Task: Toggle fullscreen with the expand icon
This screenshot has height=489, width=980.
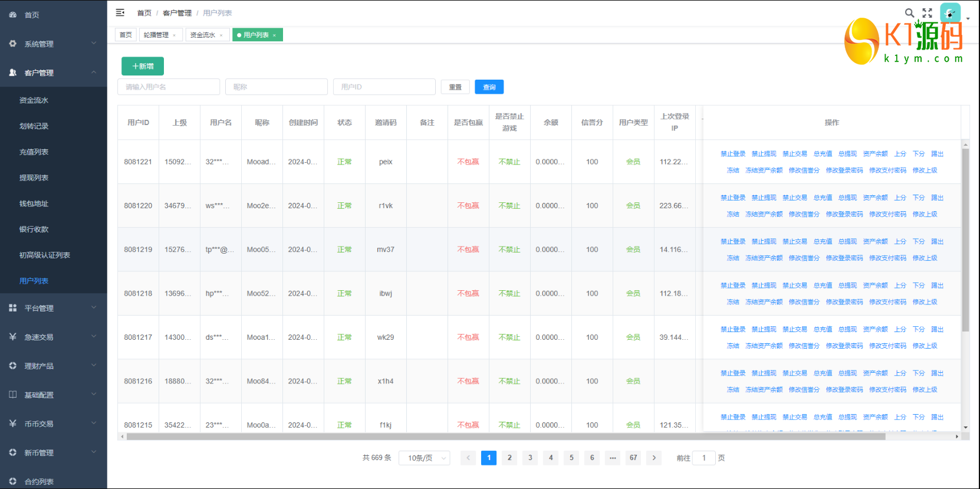Action: click(x=928, y=12)
